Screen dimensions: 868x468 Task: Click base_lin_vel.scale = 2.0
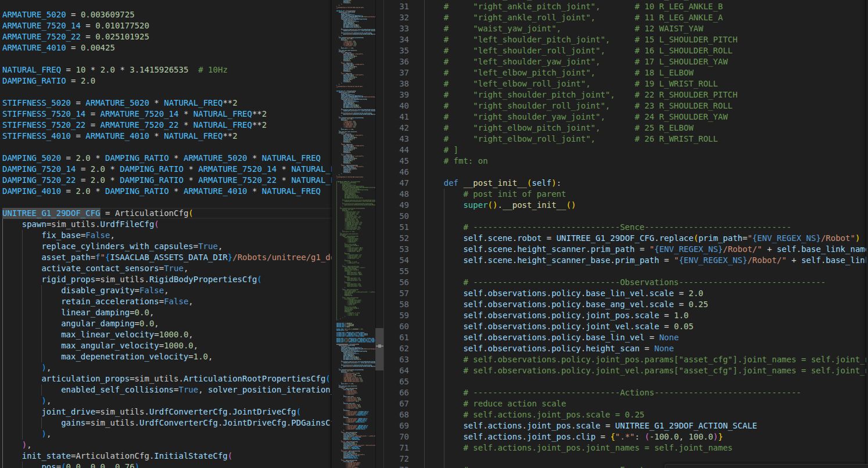pyautogui.click(x=583, y=293)
